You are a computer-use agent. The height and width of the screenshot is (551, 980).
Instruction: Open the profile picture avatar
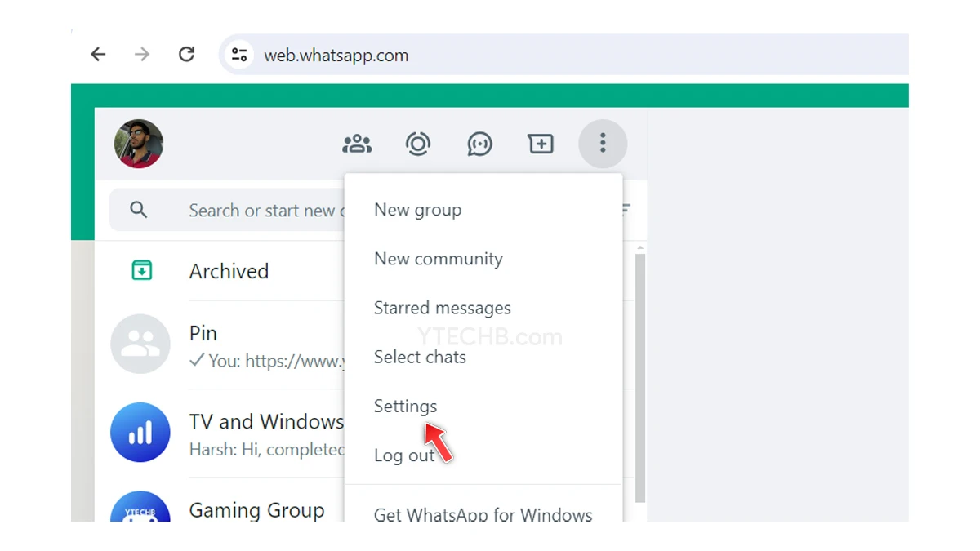(139, 144)
